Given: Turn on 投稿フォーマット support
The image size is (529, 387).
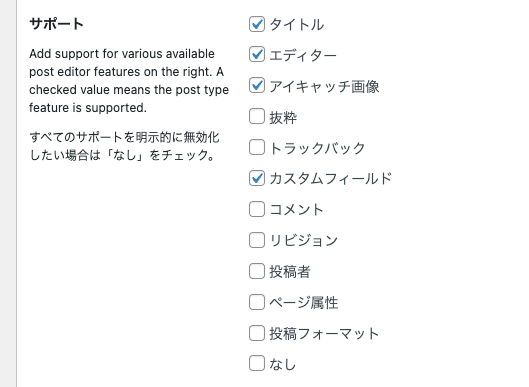Looking at the screenshot, I should [x=257, y=333].
